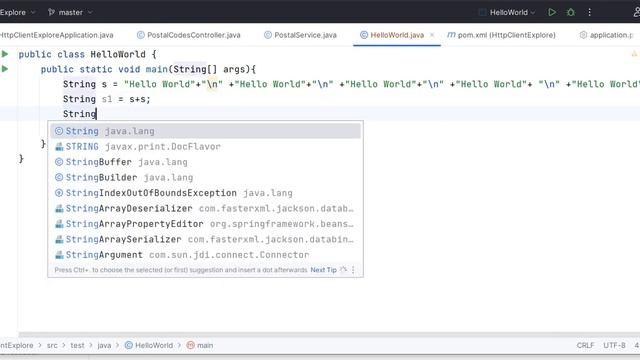Click the exception icon of StringIndexOutOfBoundsException

pyautogui.click(x=59, y=193)
